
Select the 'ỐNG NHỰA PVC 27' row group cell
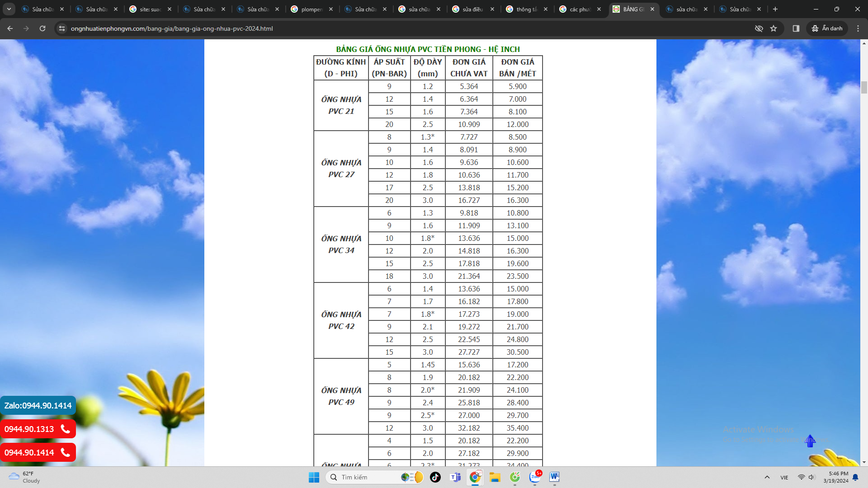(x=341, y=169)
